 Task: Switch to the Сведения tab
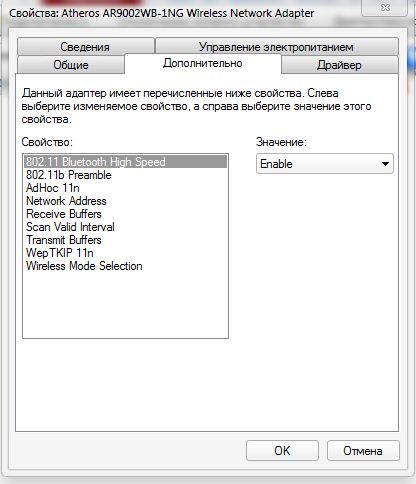pyautogui.click(x=86, y=47)
